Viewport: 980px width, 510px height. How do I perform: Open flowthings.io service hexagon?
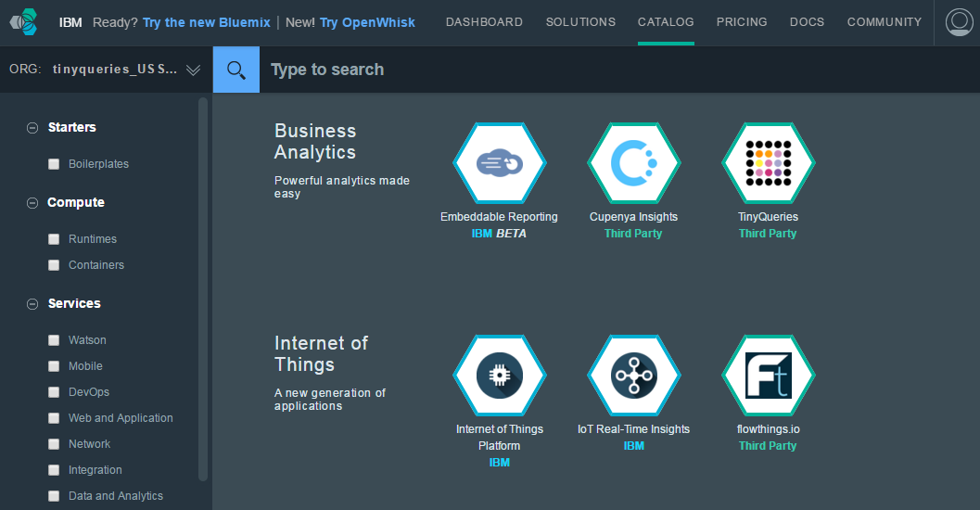(768, 376)
